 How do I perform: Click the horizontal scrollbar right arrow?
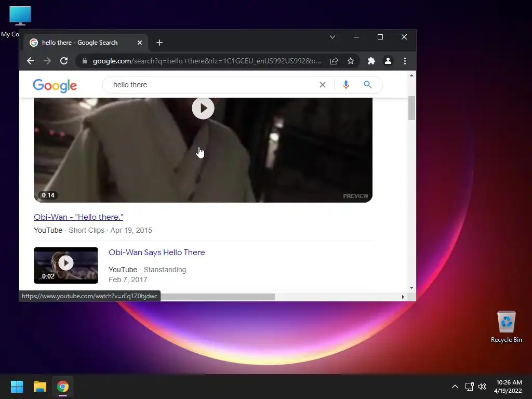tap(403, 297)
